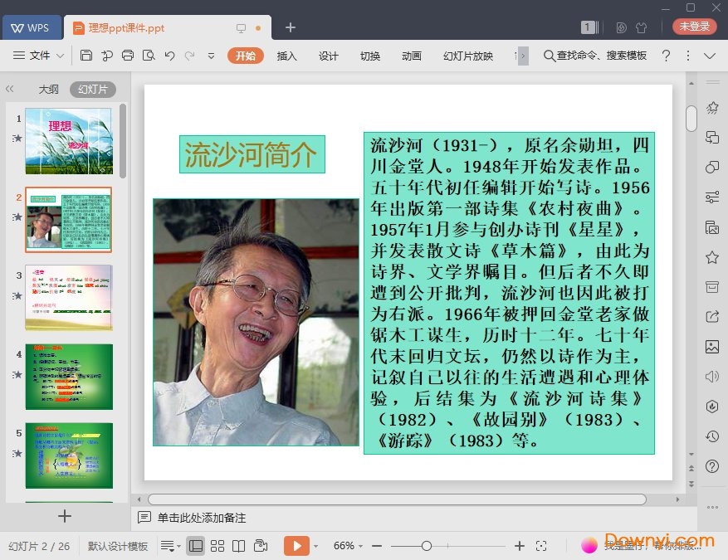
Task: Open the 文件 menu dropdown
Action: pyautogui.click(x=39, y=56)
